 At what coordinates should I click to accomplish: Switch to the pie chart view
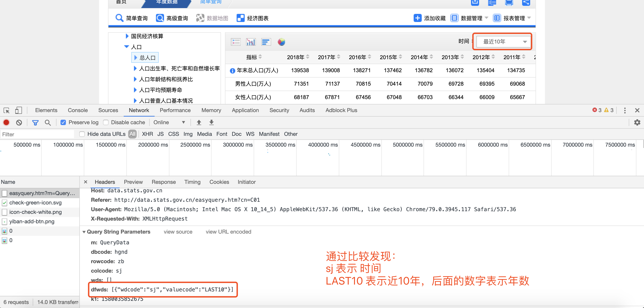[x=281, y=42]
